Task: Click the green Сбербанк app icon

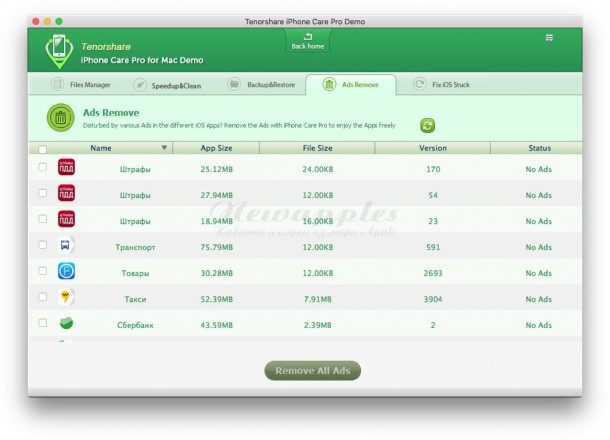Action: 66,323
